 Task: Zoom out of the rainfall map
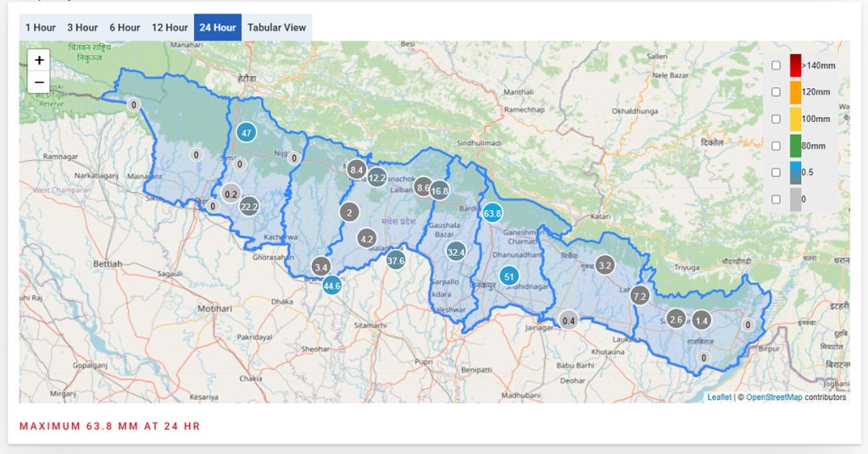(39, 82)
